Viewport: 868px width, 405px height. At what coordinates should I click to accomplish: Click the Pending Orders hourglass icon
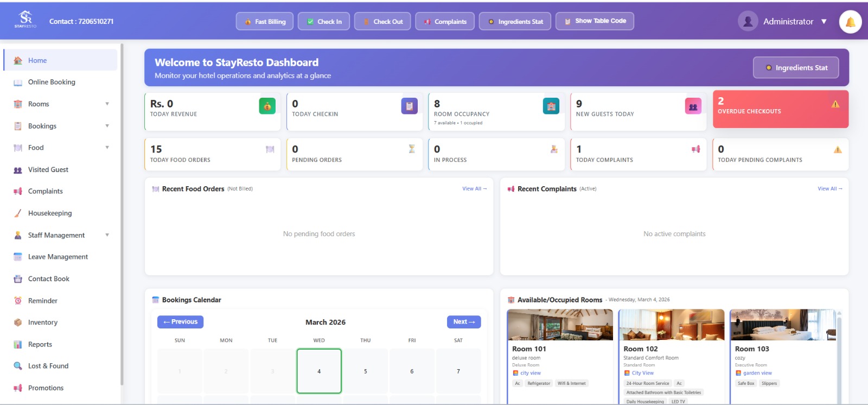pyautogui.click(x=412, y=149)
